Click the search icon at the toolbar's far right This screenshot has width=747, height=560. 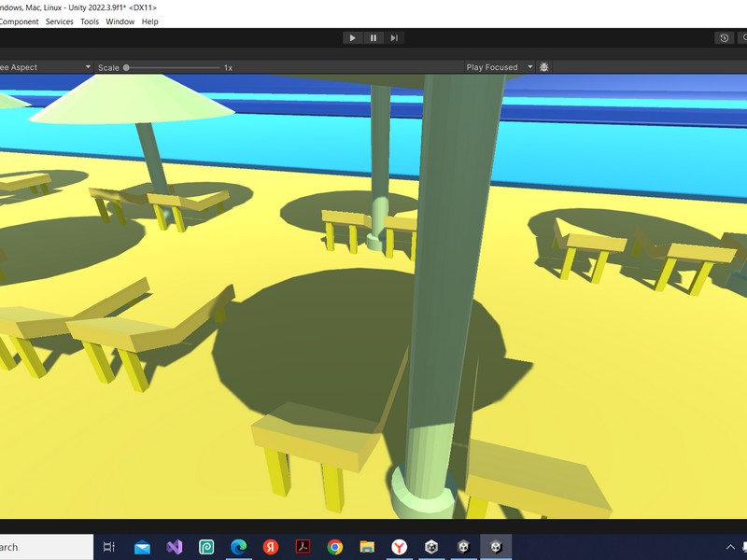(743, 38)
